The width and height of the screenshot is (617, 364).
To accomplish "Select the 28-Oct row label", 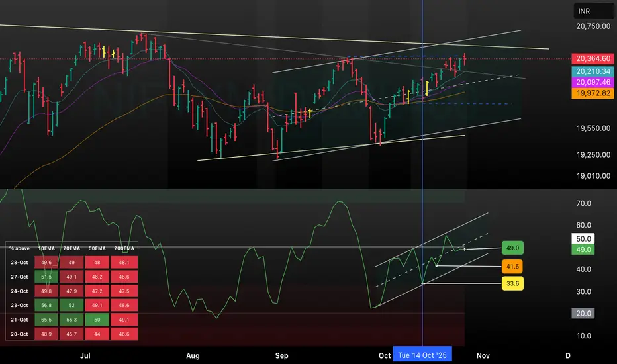I will coord(19,263).
